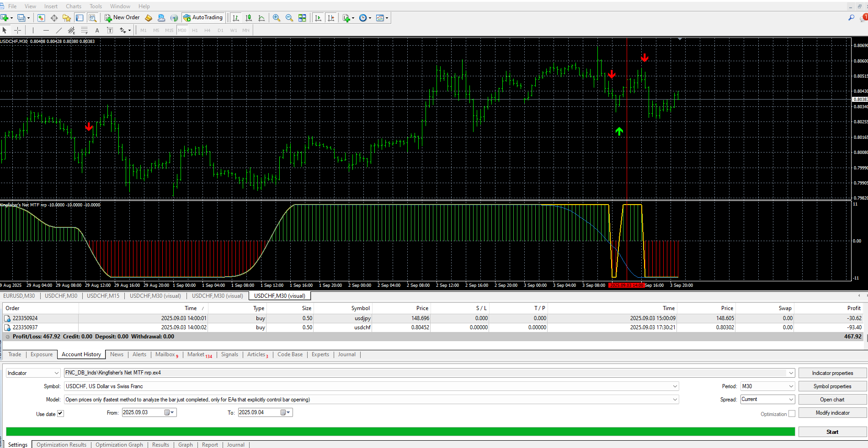Click the Open chart button
This screenshot has height=448, width=868.
[832, 400]
